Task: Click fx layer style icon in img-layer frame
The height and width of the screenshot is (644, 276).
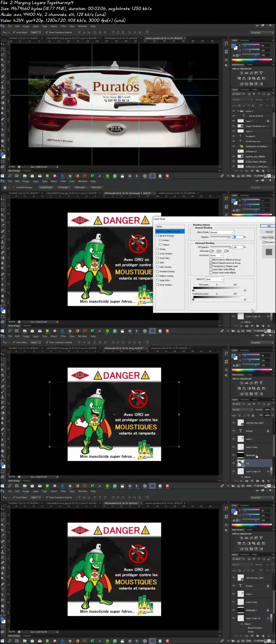Action: click(x=241, y=481)
